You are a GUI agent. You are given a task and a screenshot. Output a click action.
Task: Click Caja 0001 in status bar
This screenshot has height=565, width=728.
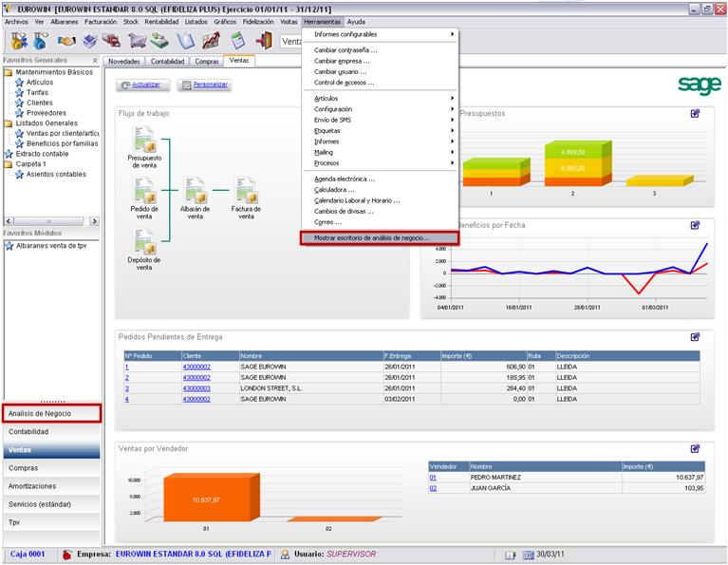point(28,555)
